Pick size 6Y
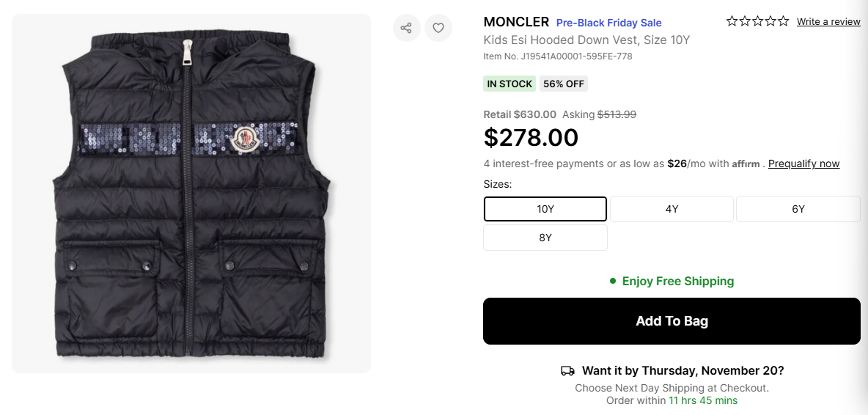 [x=798, y=209]
